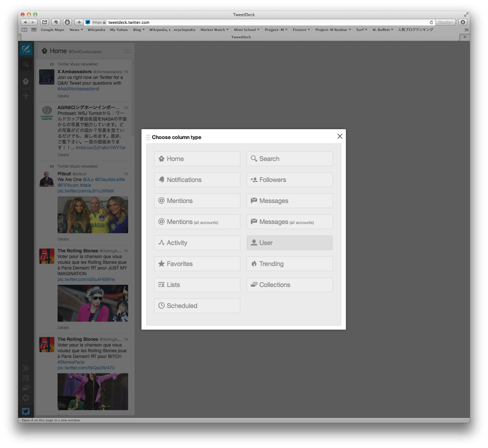Add a Scheduled column
Viewport: 488px width, 448px height.
197,306
